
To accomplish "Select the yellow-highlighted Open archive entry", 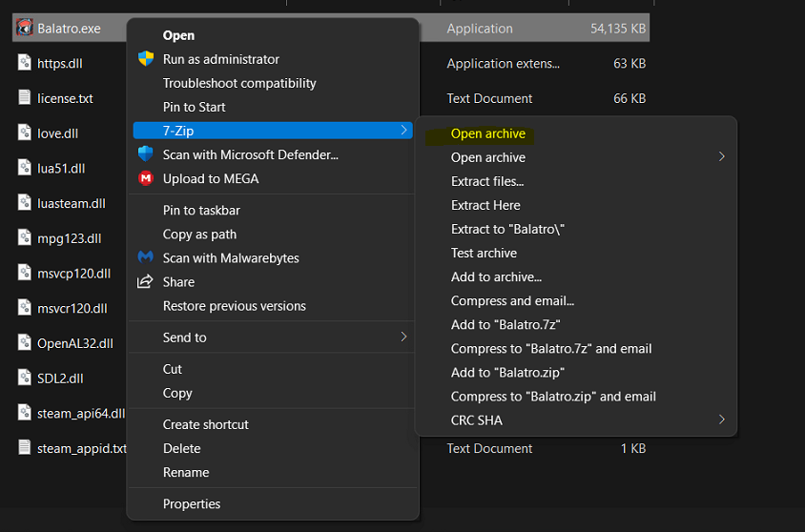I will pyautogui.click(x=487, y=133).
